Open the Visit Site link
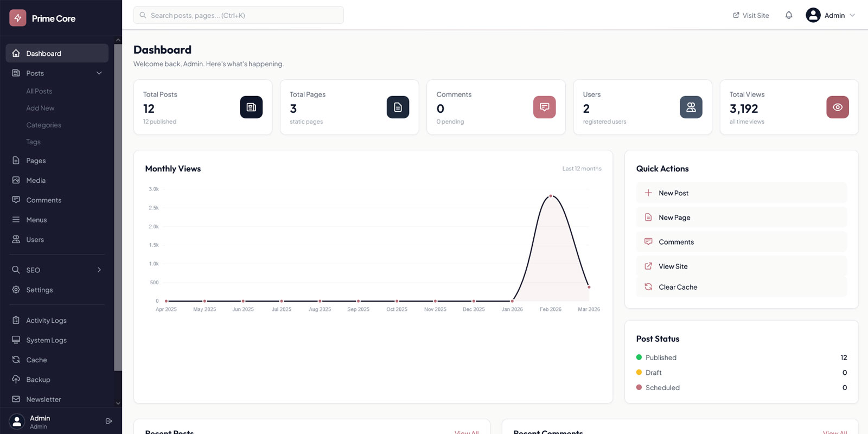Image resolution: width=868 pixels, height=434 pixels. point(751,15)
